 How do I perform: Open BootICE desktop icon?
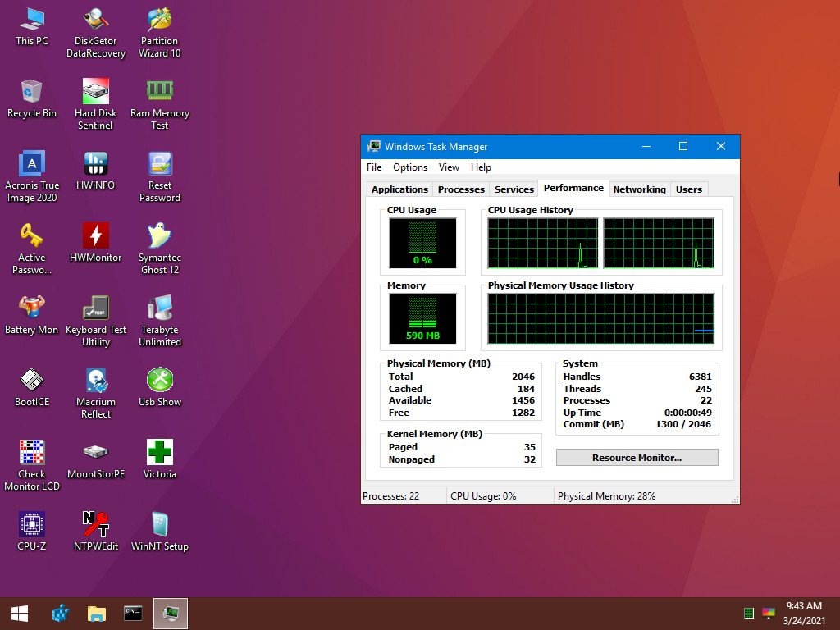coord(32,388)
